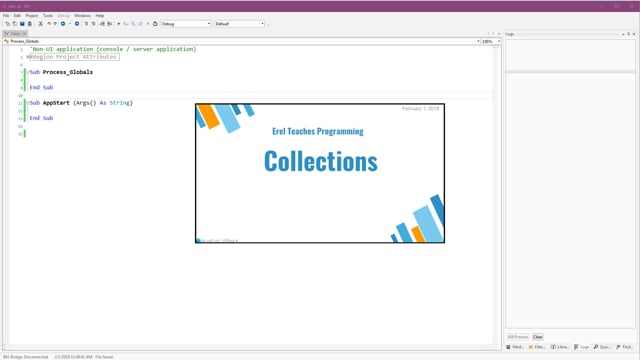Click the Restart/refresh icon next to Debug dropdown
The height and width of the screenshot is (360, 640).
(155, 24)
